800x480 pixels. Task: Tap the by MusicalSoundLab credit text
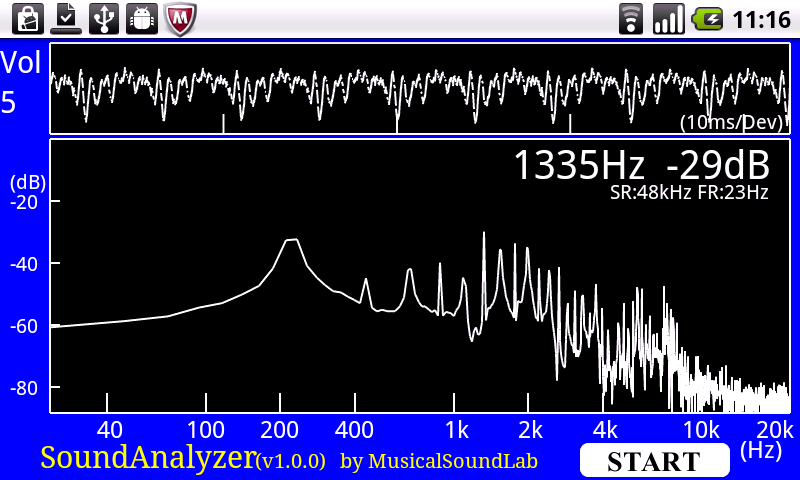pos(439,461)
